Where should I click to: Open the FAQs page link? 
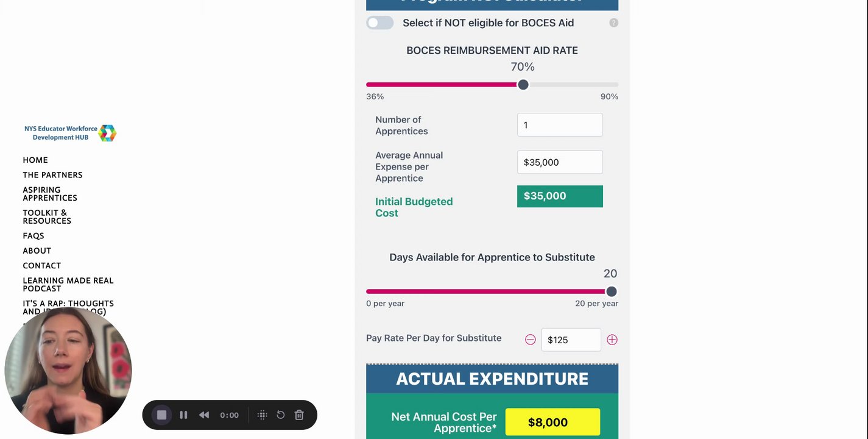click(34, 235)
